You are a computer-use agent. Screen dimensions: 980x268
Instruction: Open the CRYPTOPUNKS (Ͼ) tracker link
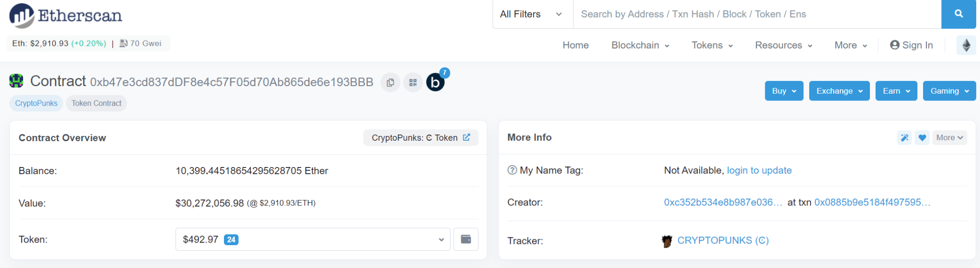point(723,241)
